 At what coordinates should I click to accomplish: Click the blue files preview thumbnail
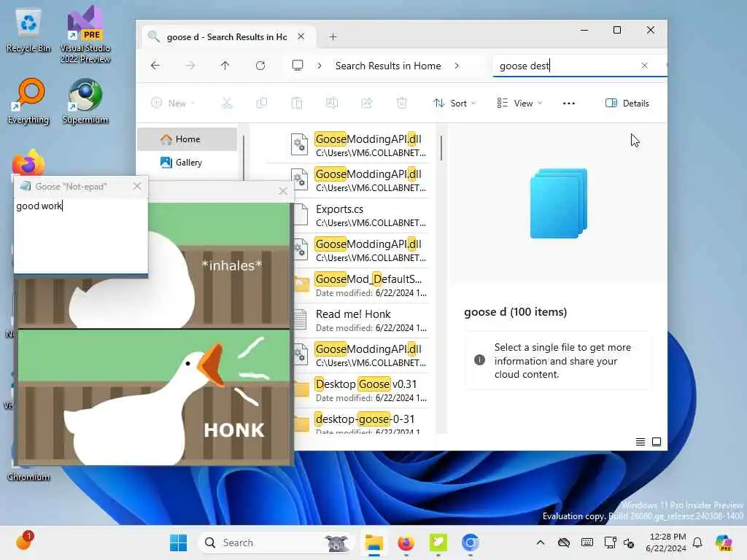coord(558,203)
